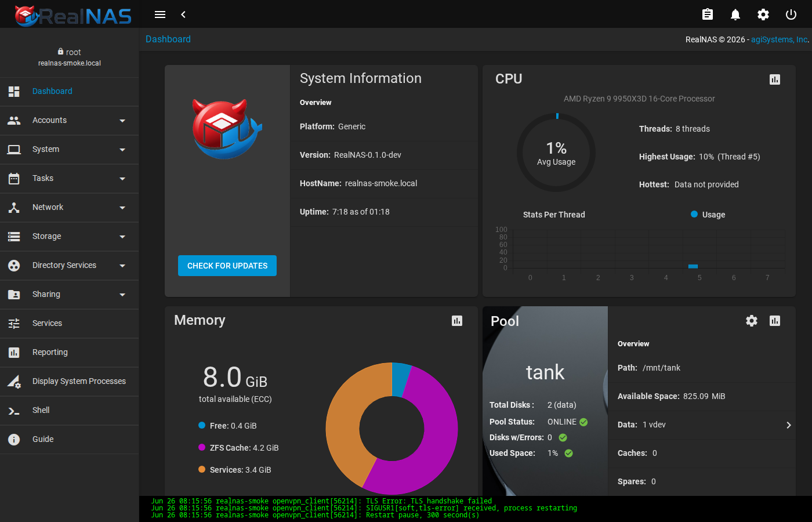Collapse sidebar with the back chevron
812x522 pixels.
point(183,14)
